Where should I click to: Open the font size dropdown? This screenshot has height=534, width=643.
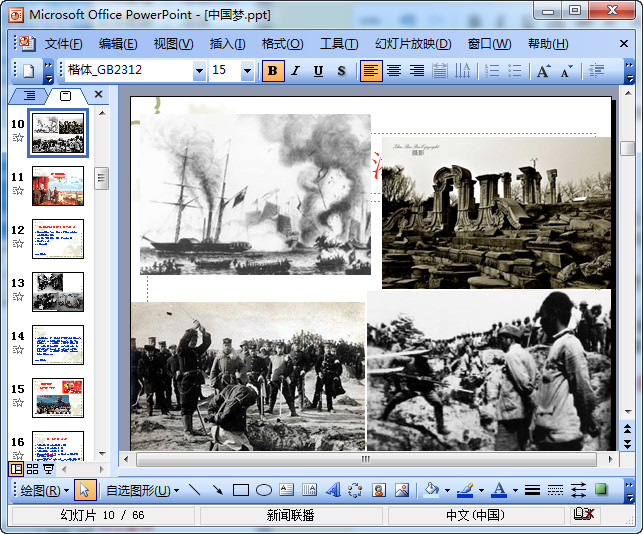coord(247,71)
